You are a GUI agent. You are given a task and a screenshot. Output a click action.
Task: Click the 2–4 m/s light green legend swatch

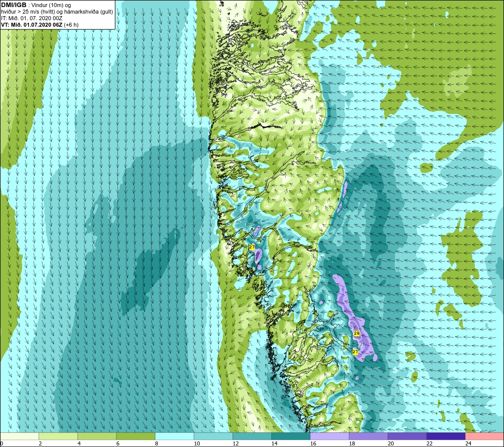(58, 436)
